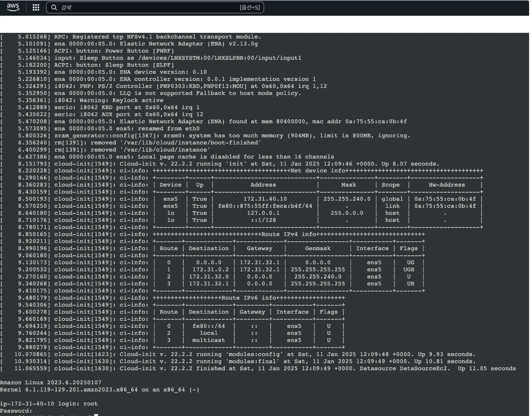Click the search magnifier icon
Screen dimensions: 532x416
(54, 7)
